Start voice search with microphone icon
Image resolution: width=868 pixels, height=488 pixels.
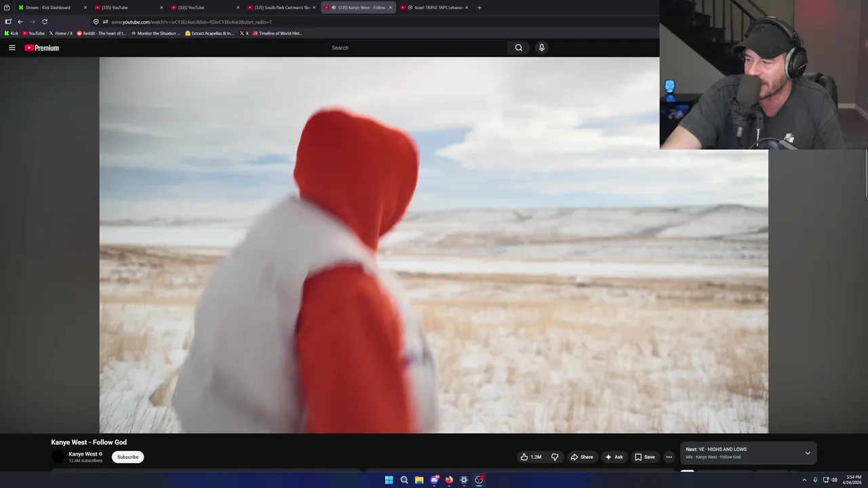pyautogui.click(x=541, y=47)
